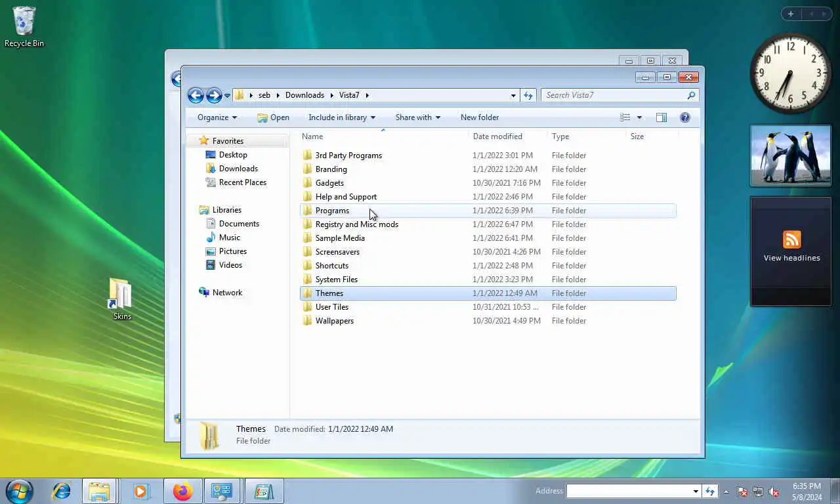Launch Internet Explorer from the taskbar

(x=61, y=491)
